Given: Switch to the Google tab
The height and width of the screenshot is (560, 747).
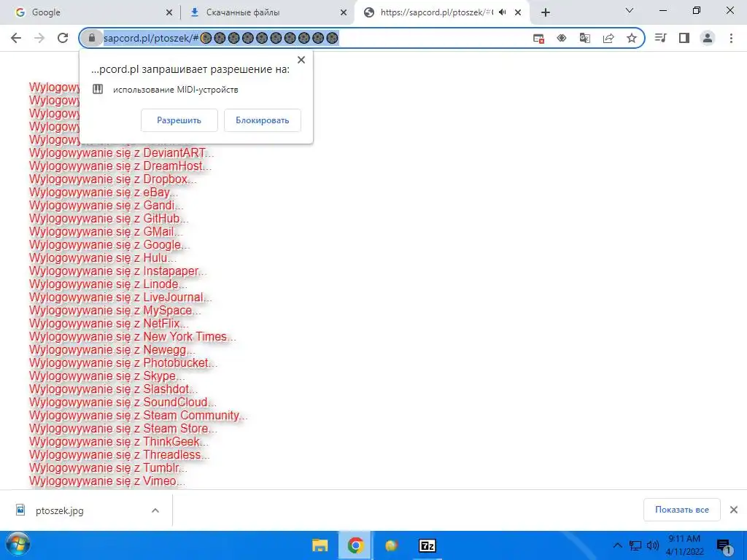Looking at the screenshot, I should click(90, 12).
